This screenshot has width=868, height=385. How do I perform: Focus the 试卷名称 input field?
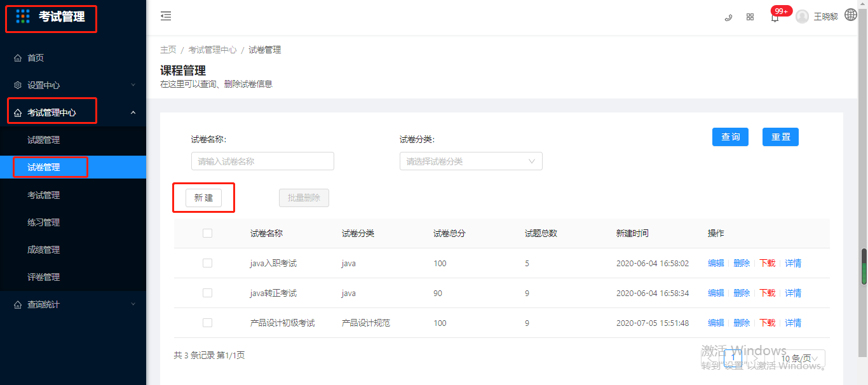click(x=262, y=161)
